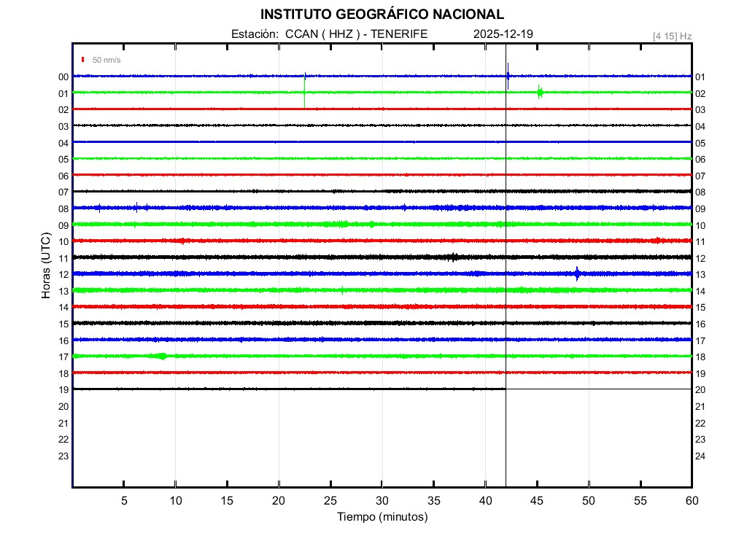Click the 30 tick on the time axis
Screen dimensions: 747x560
pyautogui.click(x=382, y=500)
